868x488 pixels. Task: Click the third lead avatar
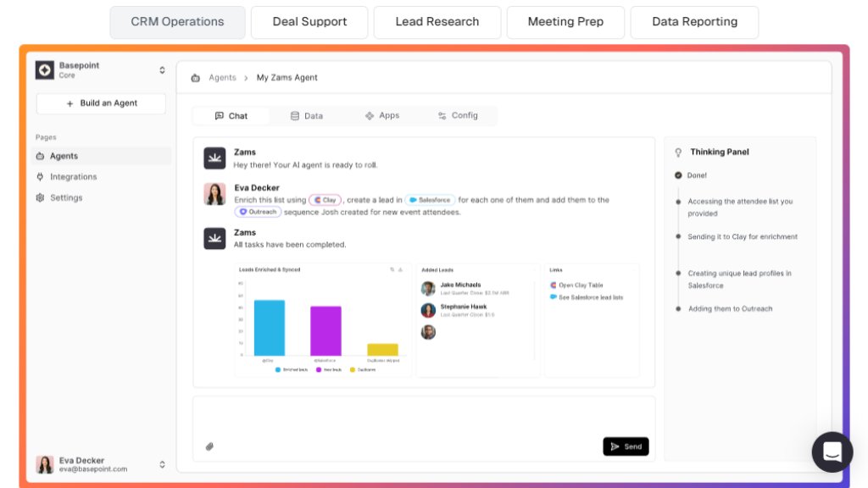[428, 332]
